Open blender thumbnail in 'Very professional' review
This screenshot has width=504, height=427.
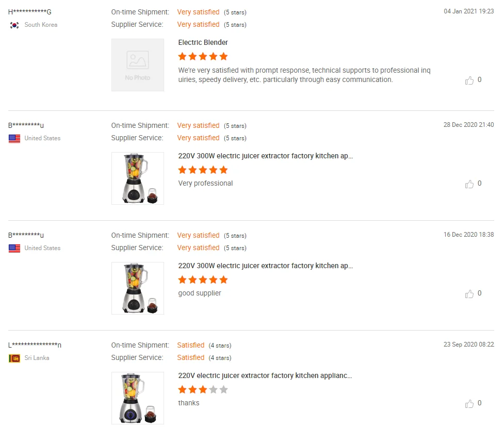138,178
